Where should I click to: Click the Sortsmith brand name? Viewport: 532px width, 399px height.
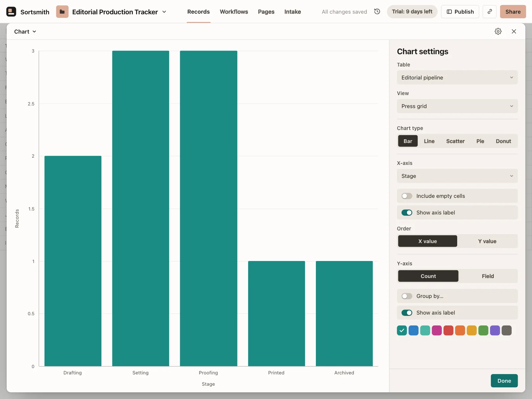coord(35,12)
